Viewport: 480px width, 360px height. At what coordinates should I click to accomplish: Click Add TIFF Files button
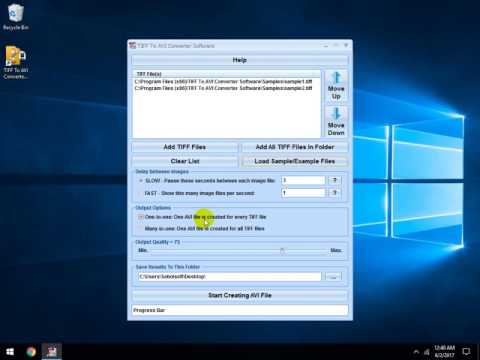[x=185, y=147]
